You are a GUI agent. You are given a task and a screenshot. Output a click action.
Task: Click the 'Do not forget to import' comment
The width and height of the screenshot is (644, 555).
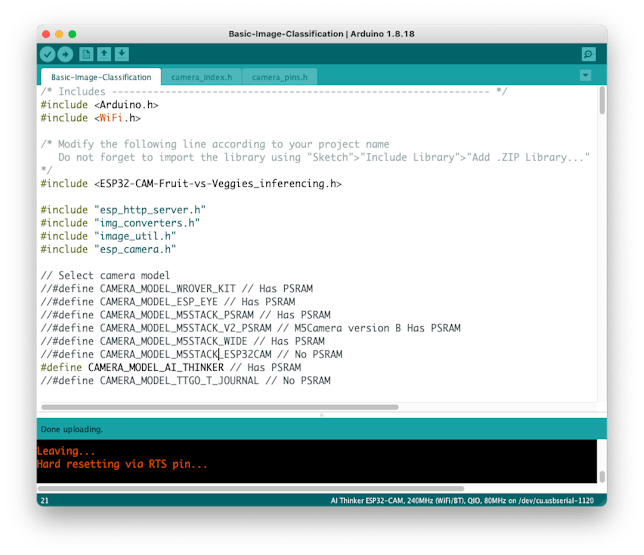[x=324, y=157]
